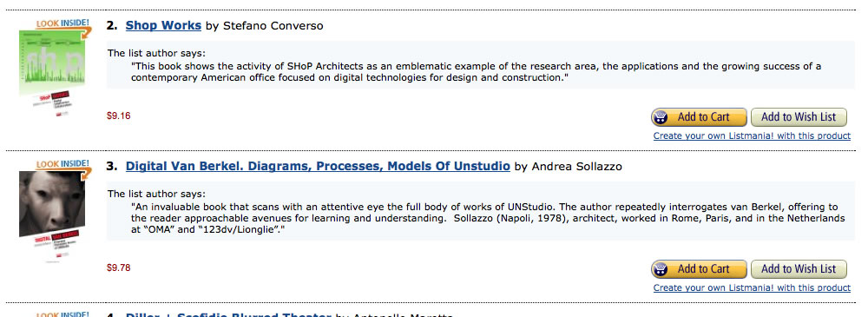The image size is (868, 317).
Task: Add Digital Van Berkel to Wish List
Action: [x=799, y=268]
